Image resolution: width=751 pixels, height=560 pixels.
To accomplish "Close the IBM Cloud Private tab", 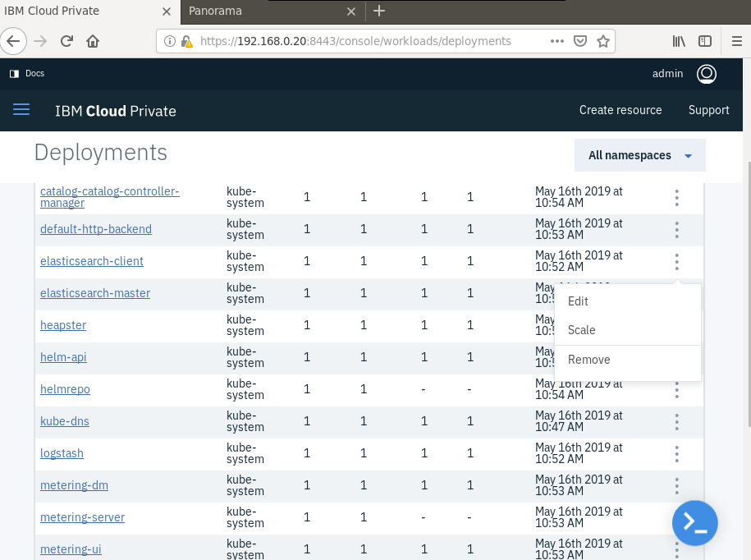I will click(x=167, y=11).
